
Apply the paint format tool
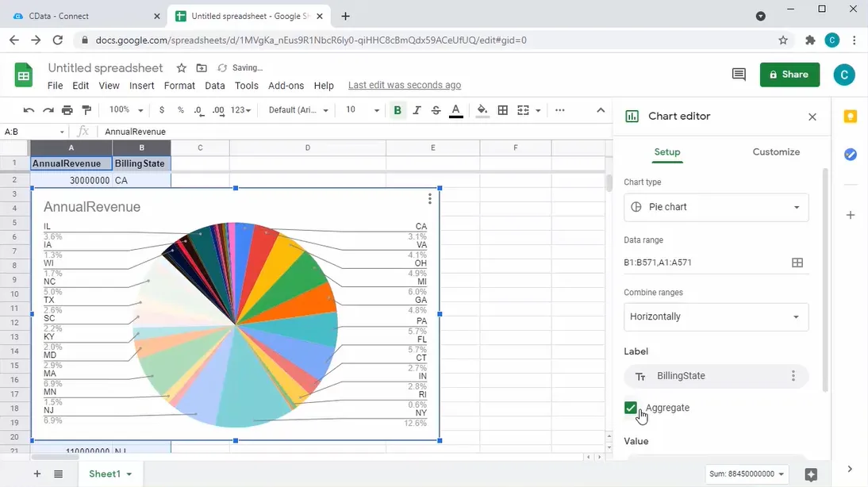(x=86, y=110)
